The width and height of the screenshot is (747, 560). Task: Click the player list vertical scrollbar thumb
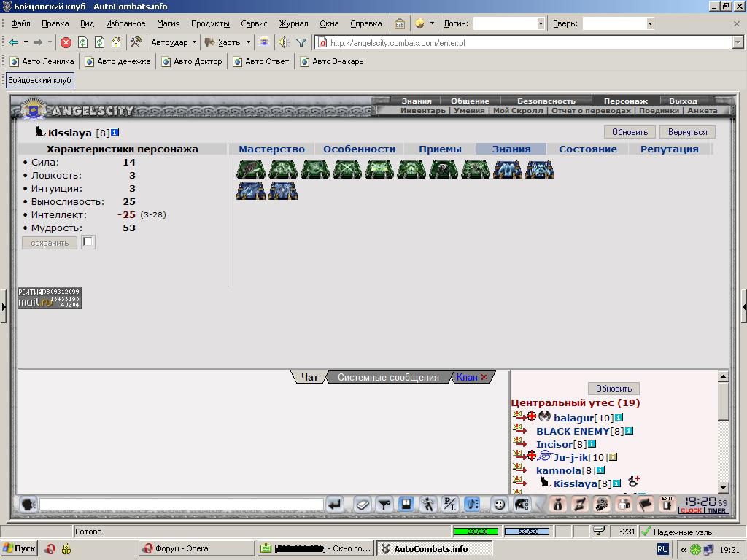pos(723,401)
